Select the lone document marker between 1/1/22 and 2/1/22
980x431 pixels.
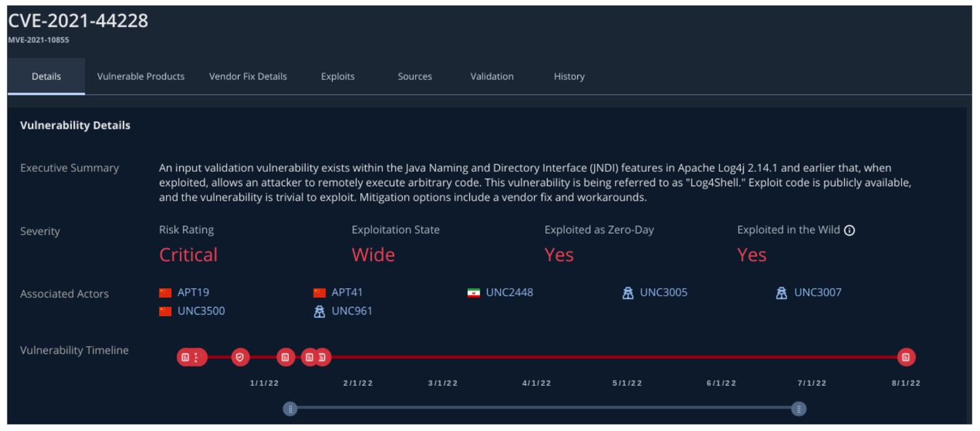(286, 357)
